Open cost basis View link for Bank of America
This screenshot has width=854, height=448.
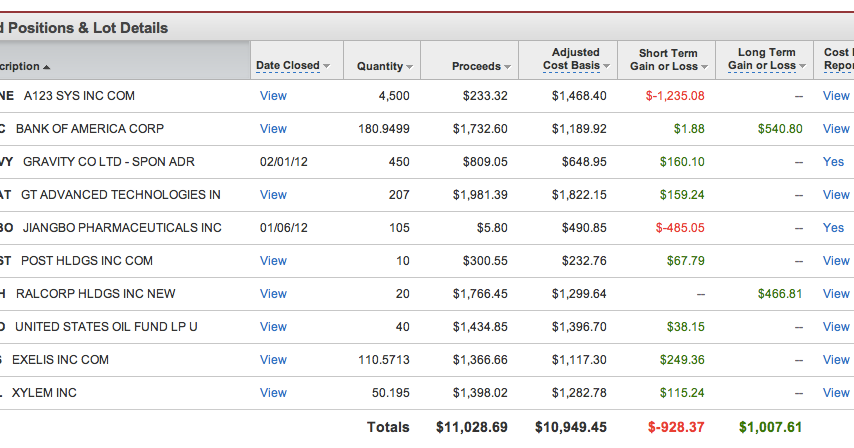(x=836, y=129)
